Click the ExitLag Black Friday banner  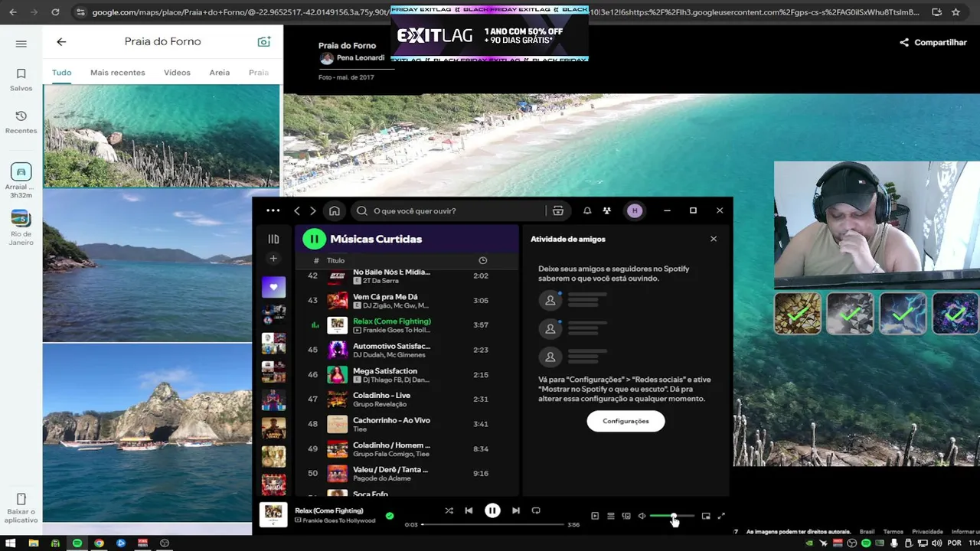tap(489, 34)
